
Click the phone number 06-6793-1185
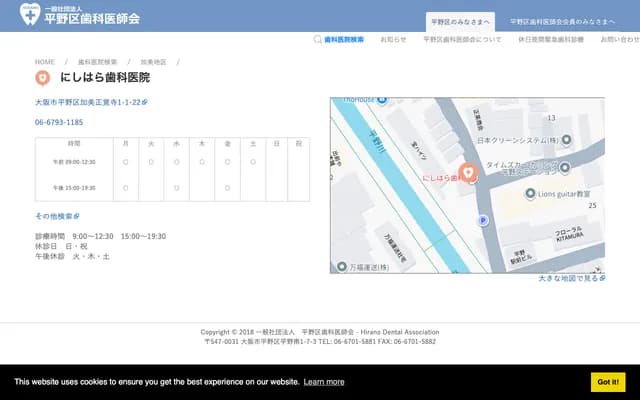59,122
